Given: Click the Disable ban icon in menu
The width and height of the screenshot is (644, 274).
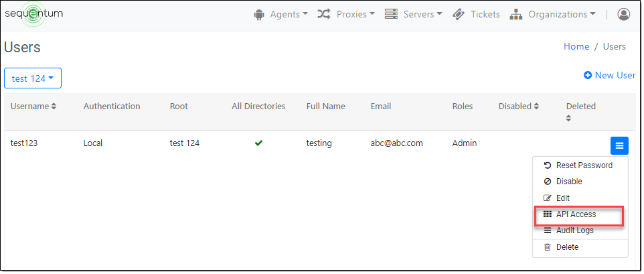Looking at the screenshot, I should tap(548, 182).
